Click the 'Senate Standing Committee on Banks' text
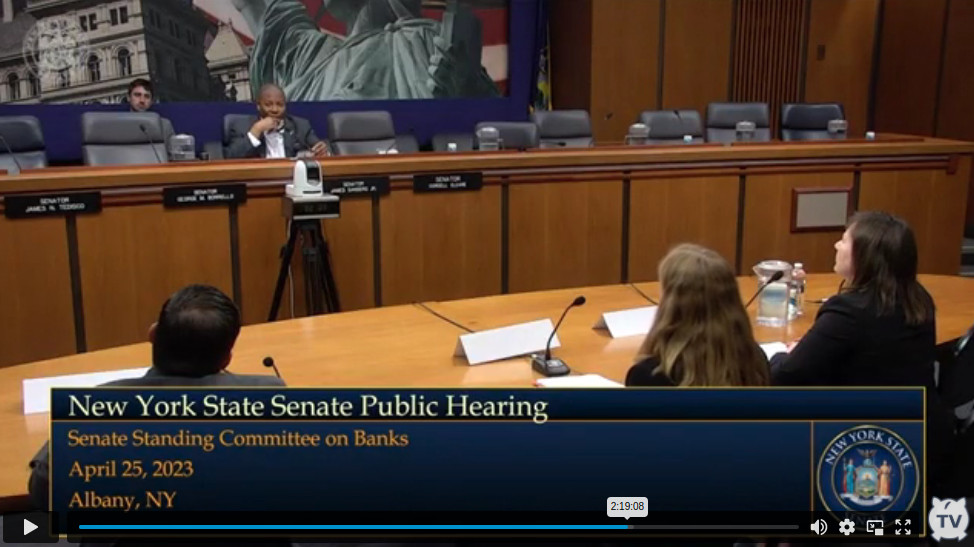Viewport: 974px width, 547px height. pyautogui.click(x=237, y=438)
